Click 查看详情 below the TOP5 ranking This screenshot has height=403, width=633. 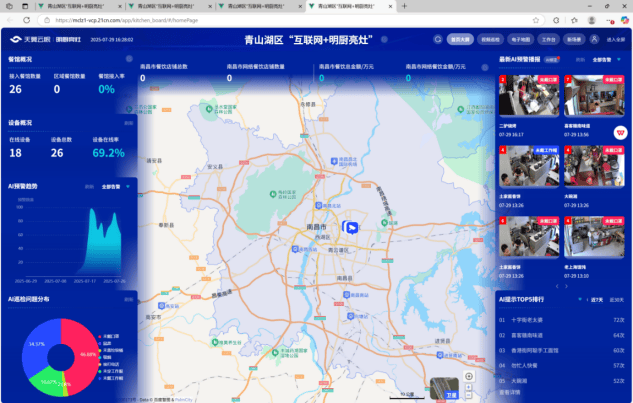coord(509,392)
